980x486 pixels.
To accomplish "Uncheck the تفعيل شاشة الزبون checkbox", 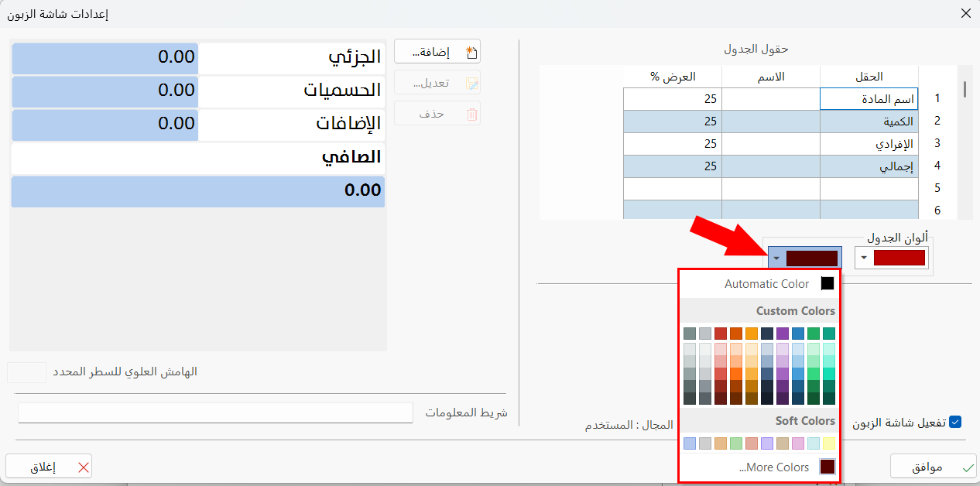I will pos(954,421).
